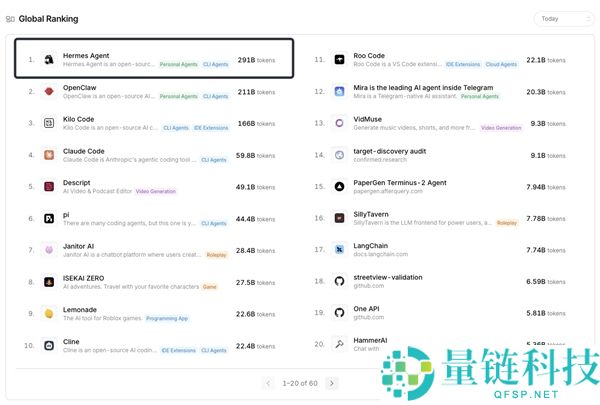Screen dimensions: 600x405
Task: Click the SillyTavern app icon
Action: [x=339, y=218]
